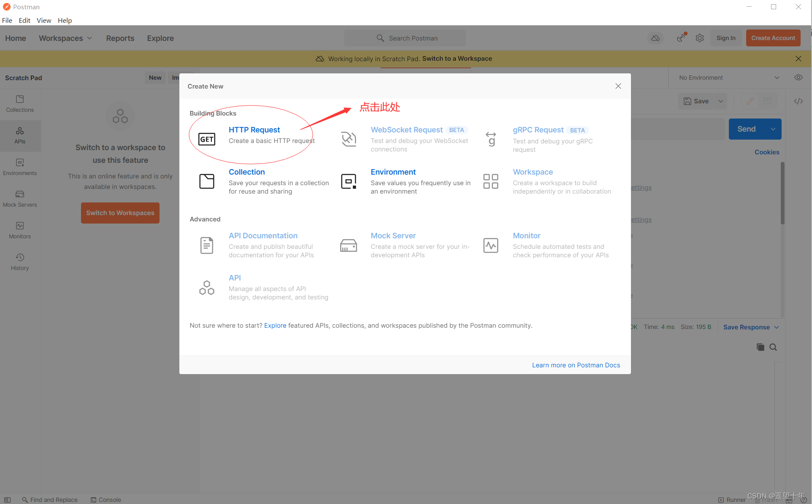Image resolution: width=812 pixels, height=504 pixels.
Task: Click the Monitor activity icon
Action: point(490,245)
